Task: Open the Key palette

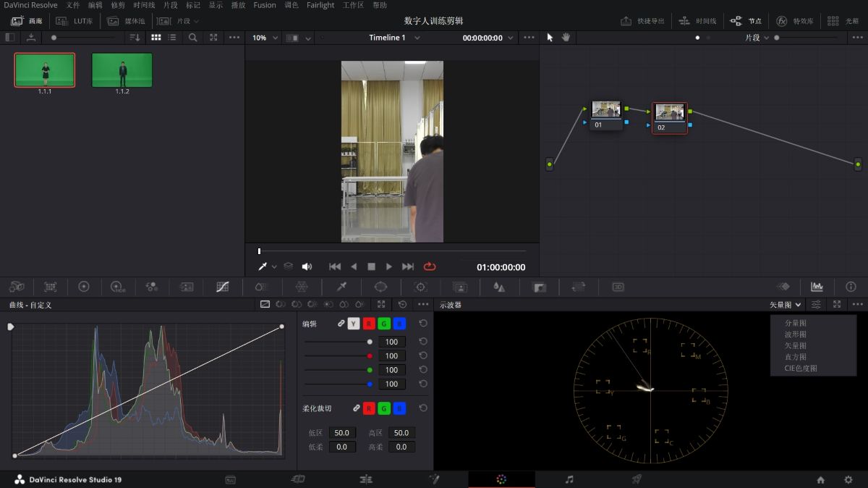Action: pyautogui.click(x=539, y=287)
